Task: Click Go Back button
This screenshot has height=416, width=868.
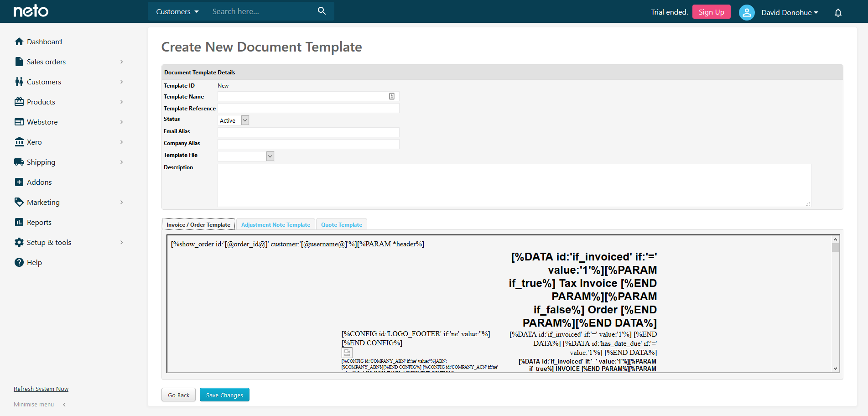Action: 178,395
